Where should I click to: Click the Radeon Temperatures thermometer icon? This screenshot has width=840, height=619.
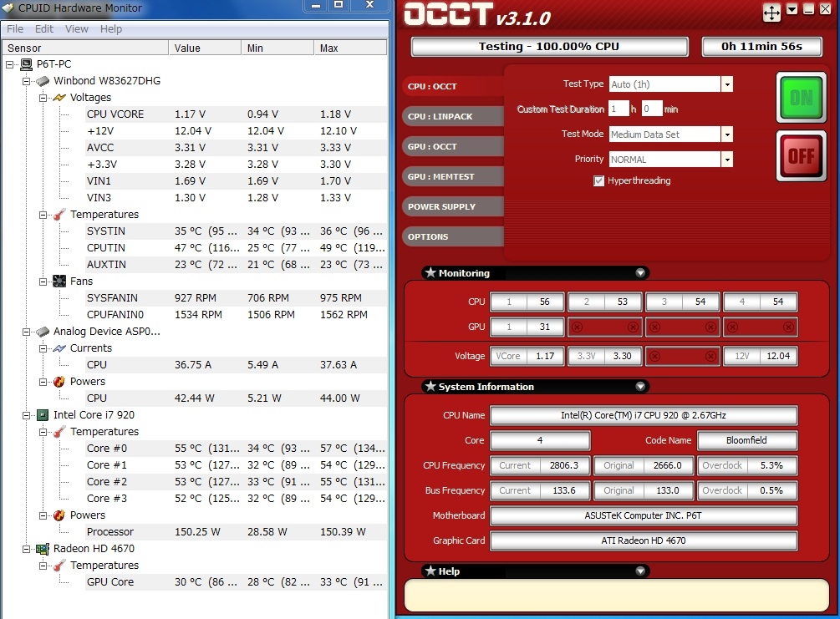point(59,566)
